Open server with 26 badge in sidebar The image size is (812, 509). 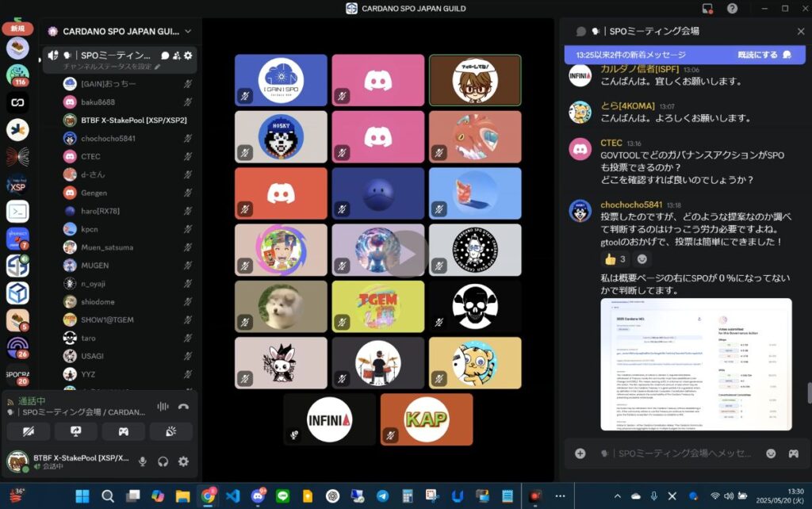coord(17,347)
